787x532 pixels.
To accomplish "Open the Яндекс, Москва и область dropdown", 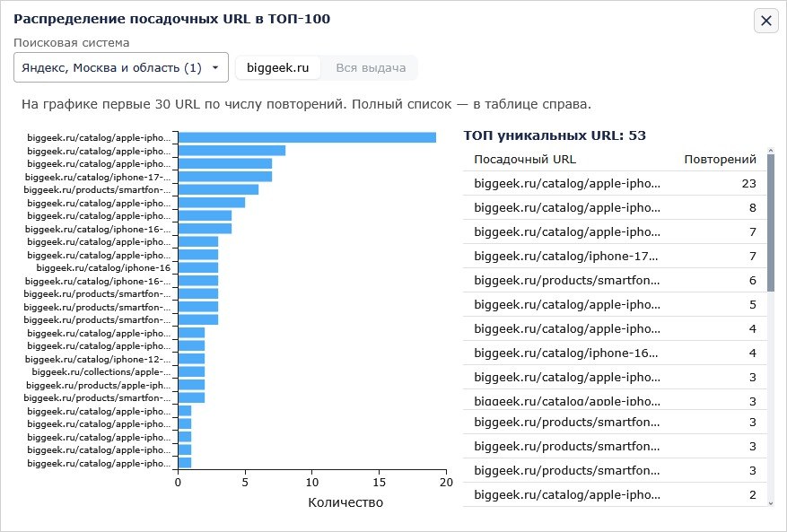I will (x=121, y=67).
